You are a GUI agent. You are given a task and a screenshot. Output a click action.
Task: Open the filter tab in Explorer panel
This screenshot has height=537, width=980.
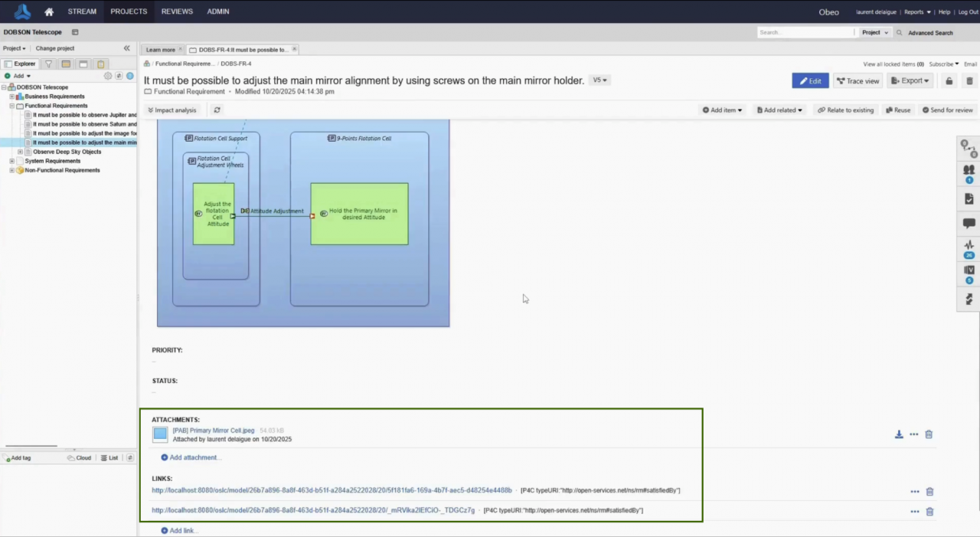(48, 64)
